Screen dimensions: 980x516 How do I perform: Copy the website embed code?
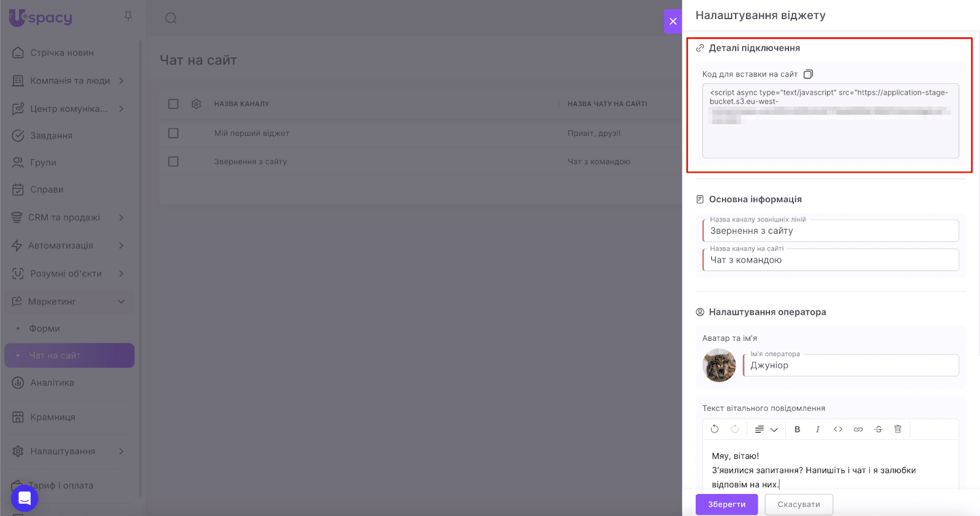click(x=809, y=74)
